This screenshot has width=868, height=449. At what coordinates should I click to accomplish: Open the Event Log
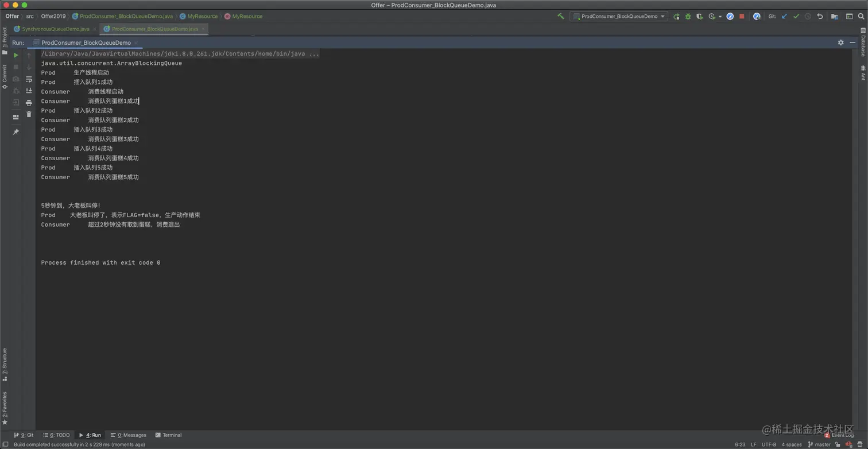839,435
